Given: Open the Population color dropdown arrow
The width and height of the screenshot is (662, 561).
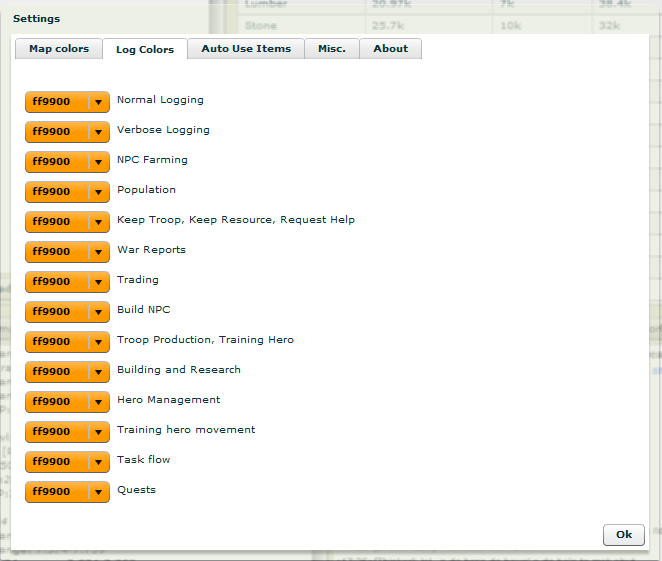Looking at the screenshot, I should click(x=98, y=192).
